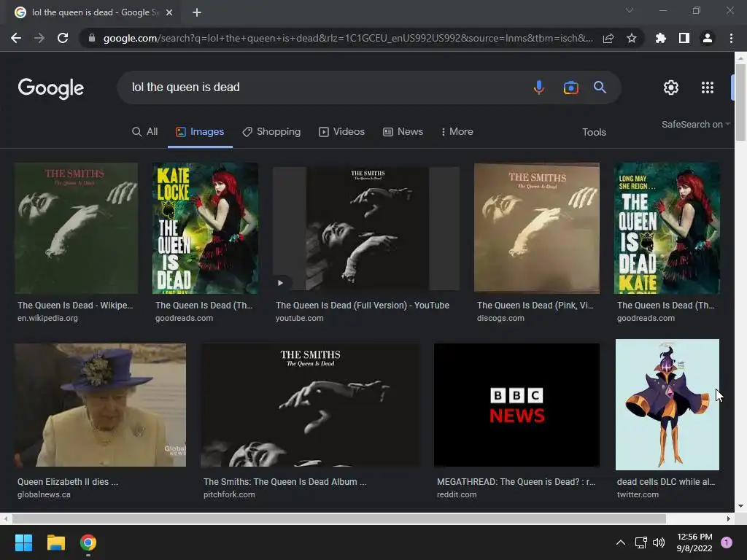The height and width of the screenshot is (560, 747).
Task: Open Queen Elizabeth II globalnews image
Action: [x=100, y=405]
